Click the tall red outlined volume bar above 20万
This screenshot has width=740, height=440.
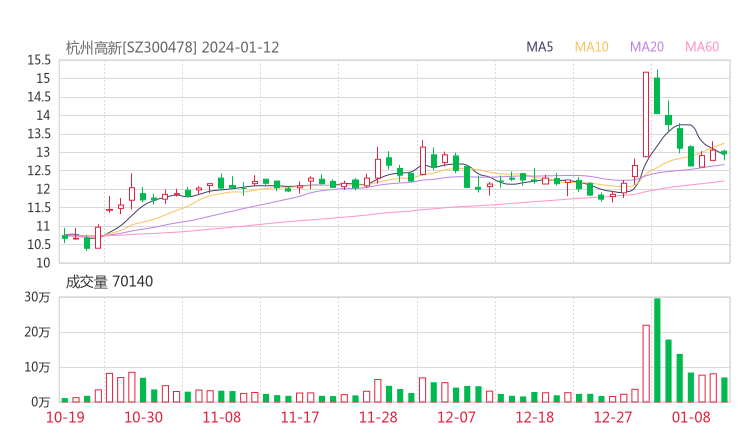(x=646, y=364)
